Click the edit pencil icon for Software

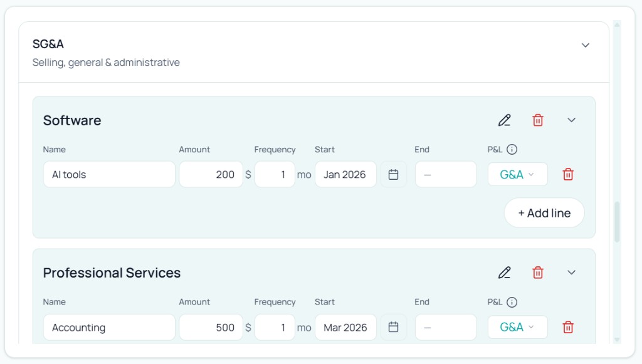(504, 120)
